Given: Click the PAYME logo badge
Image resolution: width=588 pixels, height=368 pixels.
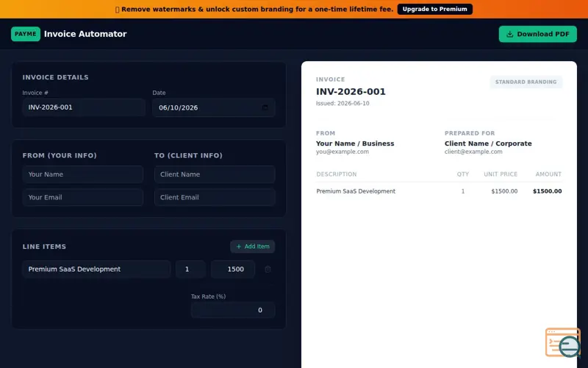Looking at the screenshot, I should point(26,34).
